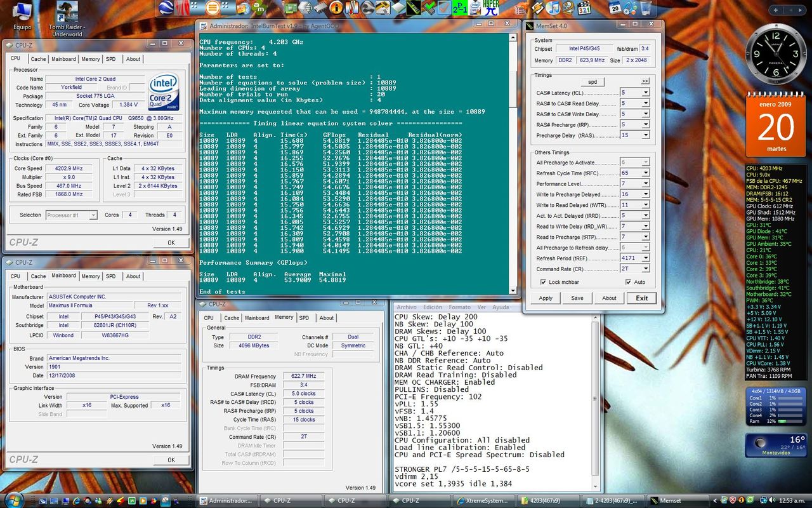Click DRAM Frequency value 622.7 MHz
This screenshot has width=812, height=508.
(x=303, y=376)
